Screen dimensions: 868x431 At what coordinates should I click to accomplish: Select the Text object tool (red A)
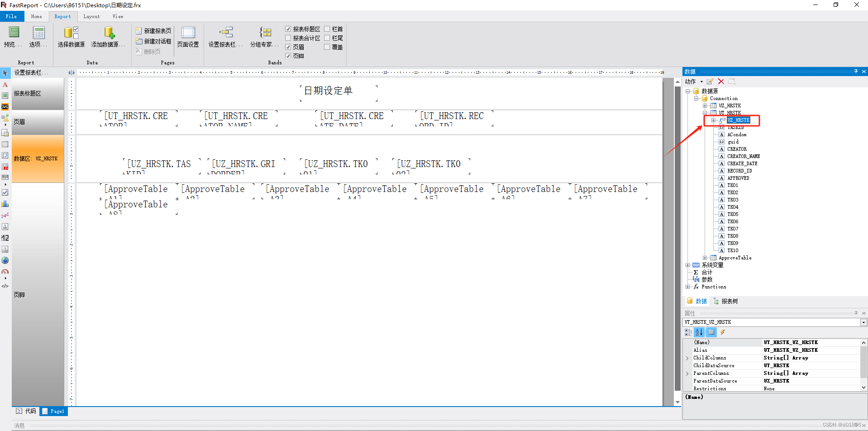(x=5, y=84)
